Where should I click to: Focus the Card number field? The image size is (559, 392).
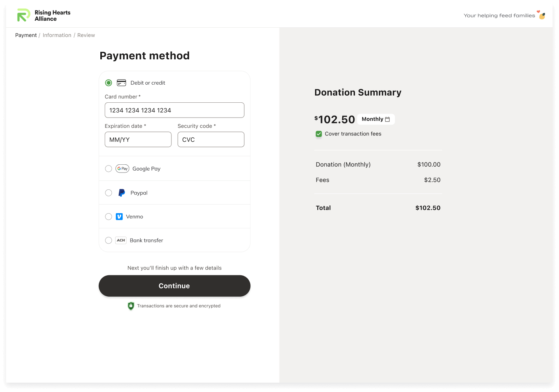pos(174,110)
